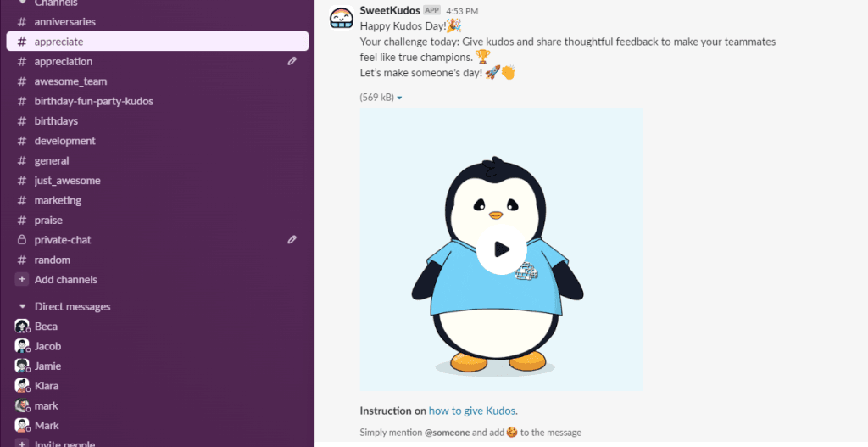
Task: Collapse the Direct messages section
Action: [x=22, y=307]
